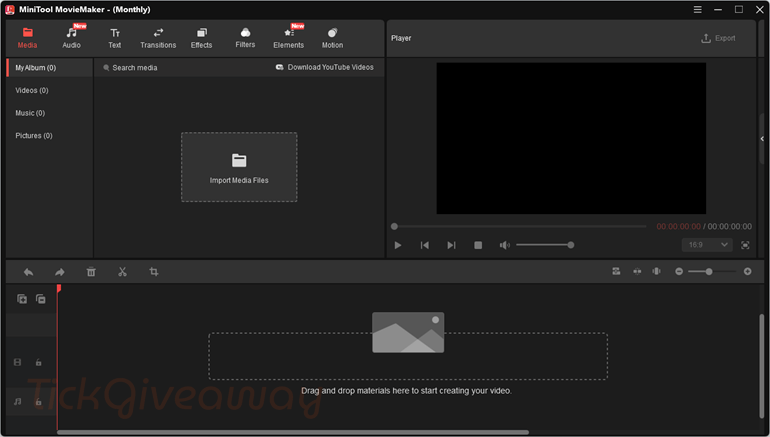The width and height of the screenshot is (770, 437).
Task: Click the Redo arrow
Action: pos(60,272)
